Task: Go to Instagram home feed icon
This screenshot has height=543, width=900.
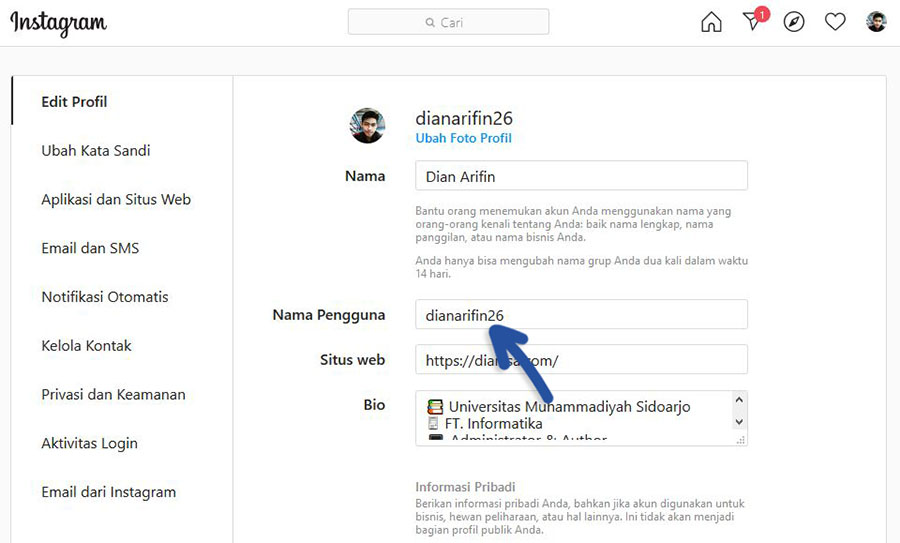Action: tap(711, 22)
